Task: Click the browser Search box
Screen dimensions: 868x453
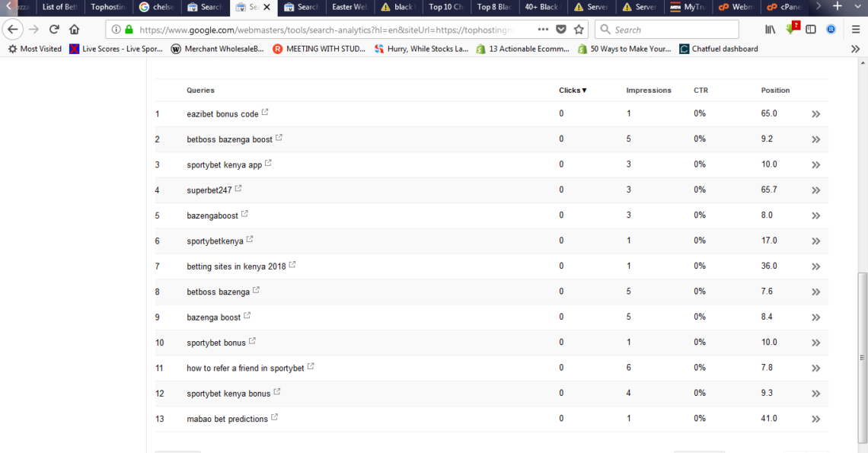Action: (x=666, y=30)
